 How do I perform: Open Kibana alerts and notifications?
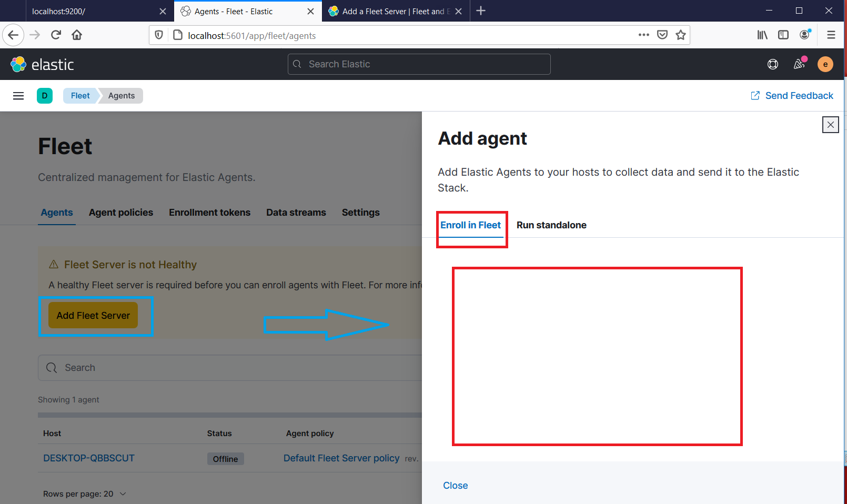tap(799, 64)
